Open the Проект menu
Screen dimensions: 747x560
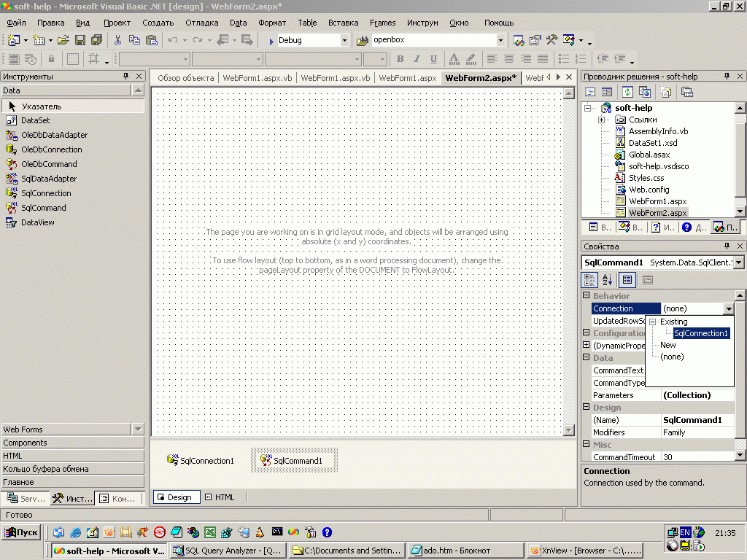[x=117, y=23]
